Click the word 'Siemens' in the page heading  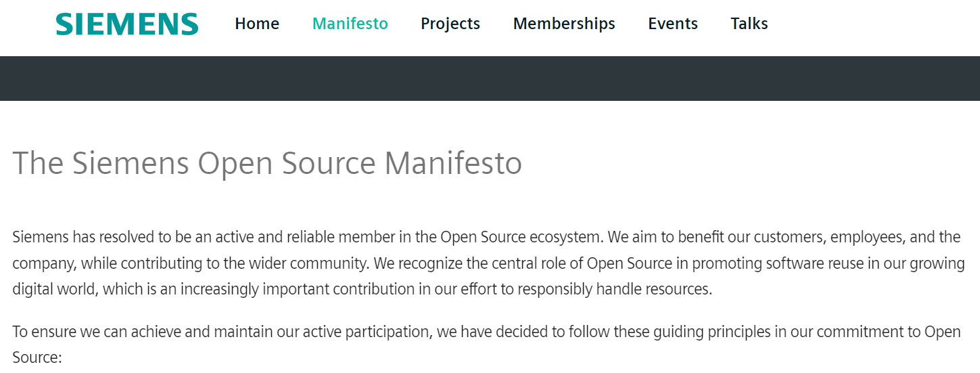130,163
